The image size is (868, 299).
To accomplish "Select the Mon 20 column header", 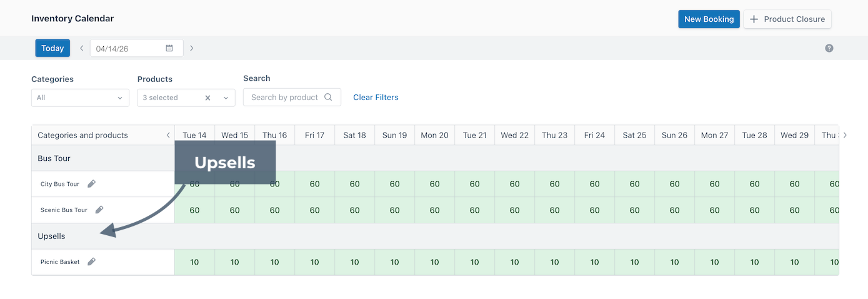I will click(434, 135).
